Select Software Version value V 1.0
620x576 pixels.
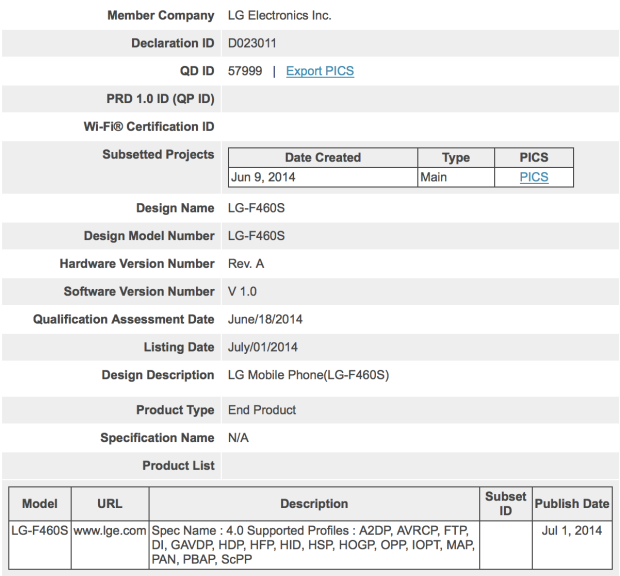pos(242,292)
